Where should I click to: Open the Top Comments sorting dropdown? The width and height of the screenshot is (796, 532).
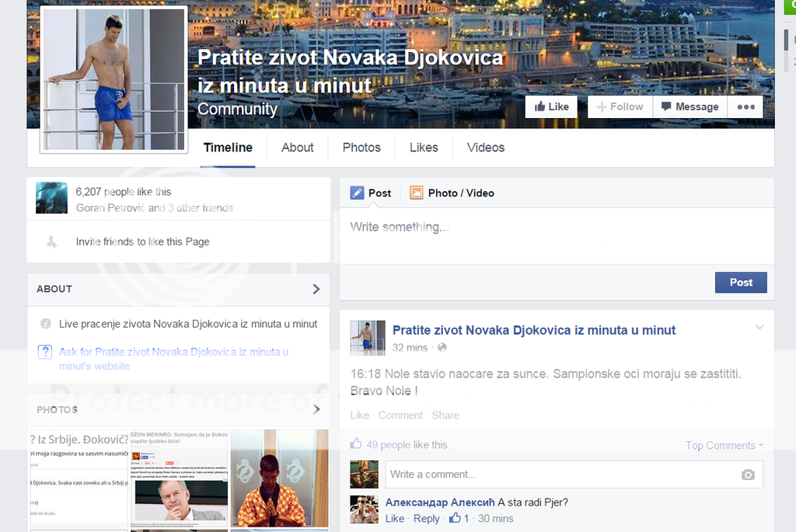tap(724, 445)
